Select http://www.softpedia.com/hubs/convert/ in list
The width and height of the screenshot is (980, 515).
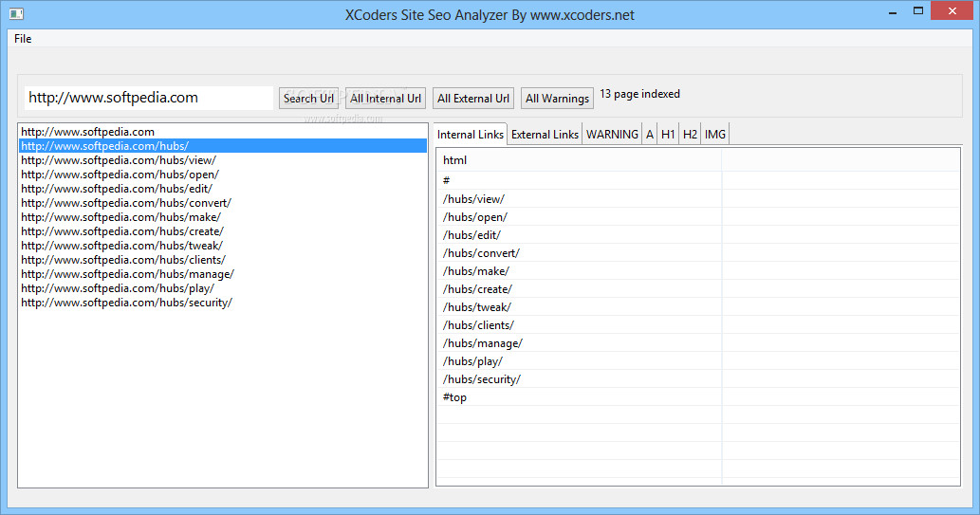[x=223, y=203]
